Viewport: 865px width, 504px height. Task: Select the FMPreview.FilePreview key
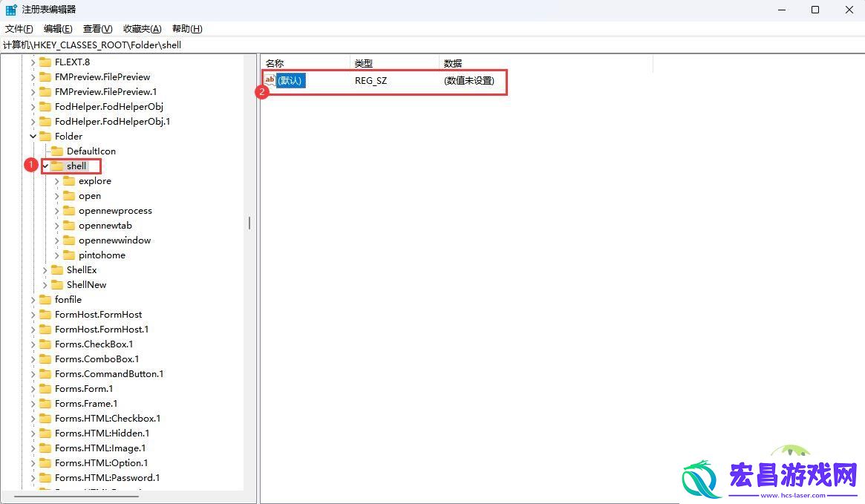[x=102, y=77]
